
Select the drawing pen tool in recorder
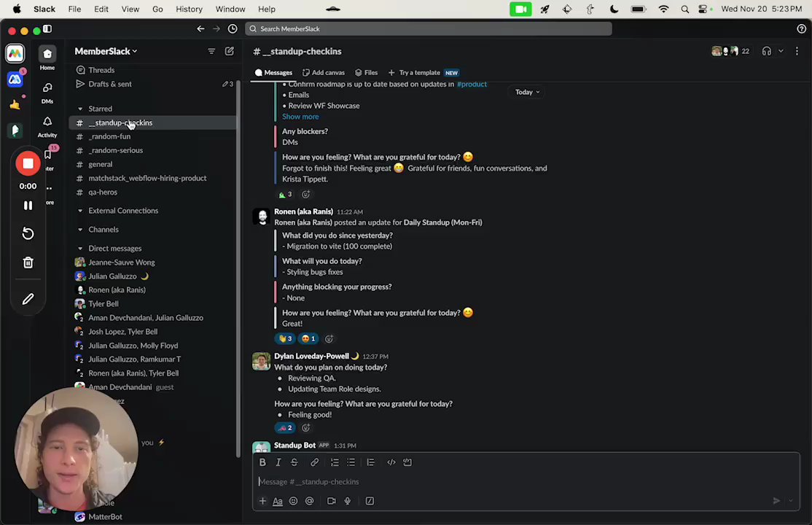click(x=28, y=299)
